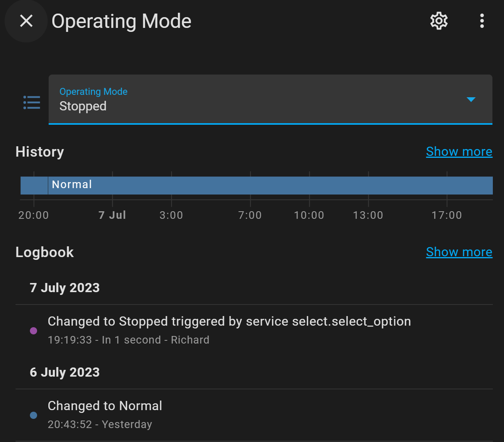Open the Operating Mode dropdown arrow
The width and height of the screenshot is (504, 442).
pyautogui.click(x=471, y=100)
